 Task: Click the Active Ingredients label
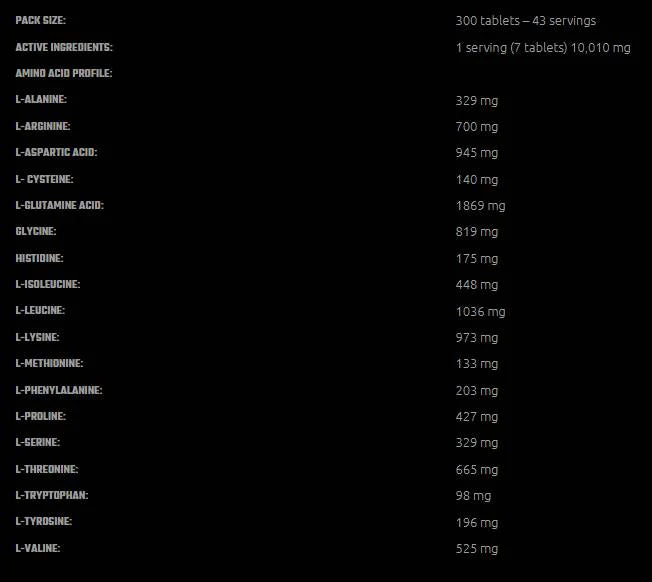pos(64,47)
